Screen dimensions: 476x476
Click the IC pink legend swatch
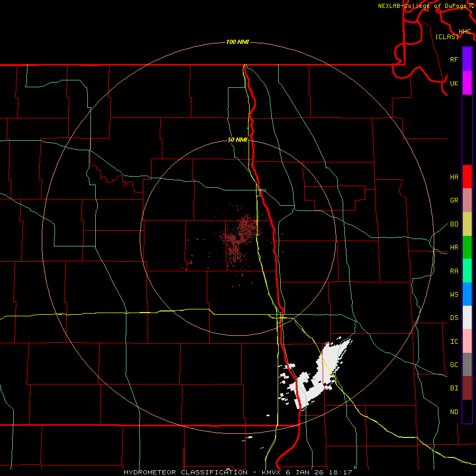pyautogui.click(x=467, y=341)
